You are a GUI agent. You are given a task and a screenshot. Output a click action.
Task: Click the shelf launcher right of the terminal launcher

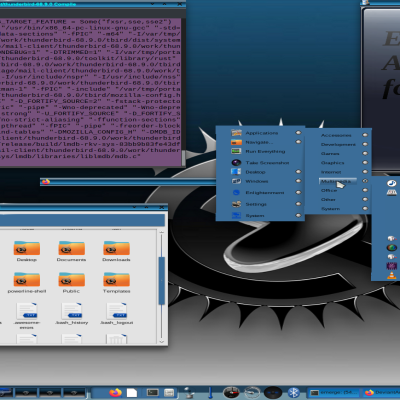[x=169, y=393]
